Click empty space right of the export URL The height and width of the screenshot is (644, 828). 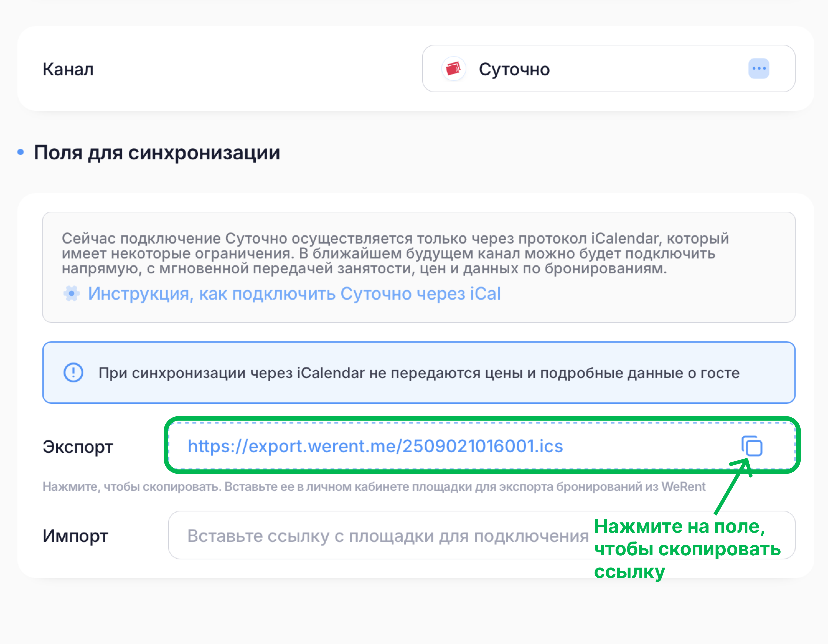coord(652,446)
